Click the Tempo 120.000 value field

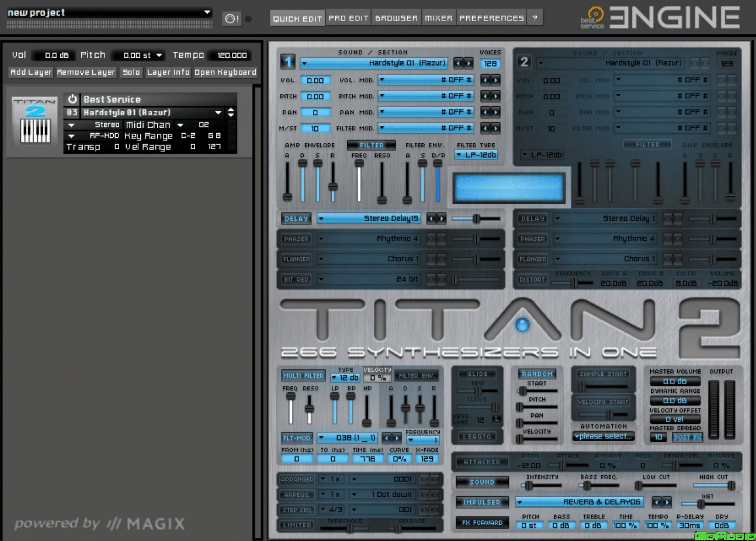[231, 55]
